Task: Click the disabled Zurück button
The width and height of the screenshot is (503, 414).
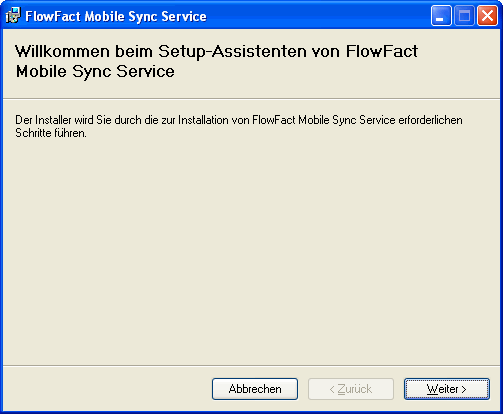Action: [x=351, y=389]
